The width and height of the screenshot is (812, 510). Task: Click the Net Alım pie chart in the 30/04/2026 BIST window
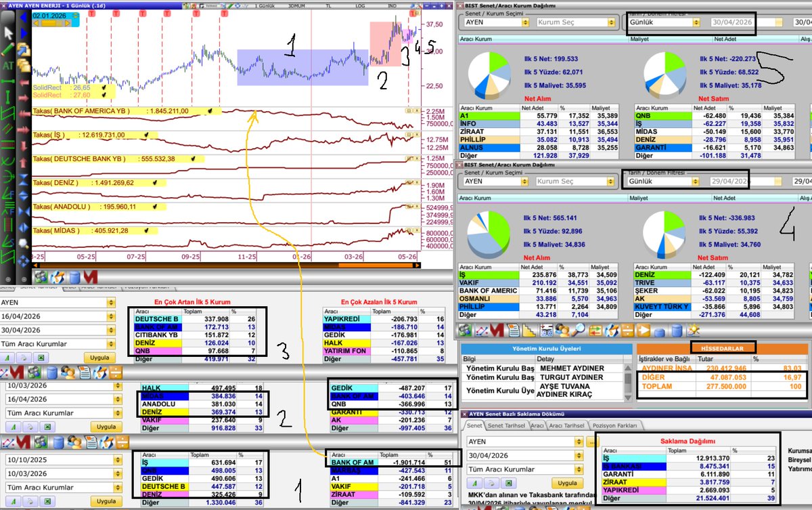(489, 75)
